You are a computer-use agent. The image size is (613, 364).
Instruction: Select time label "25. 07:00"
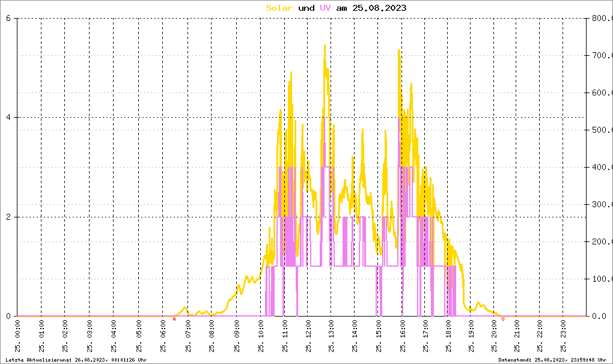click(x=188, y=336)
